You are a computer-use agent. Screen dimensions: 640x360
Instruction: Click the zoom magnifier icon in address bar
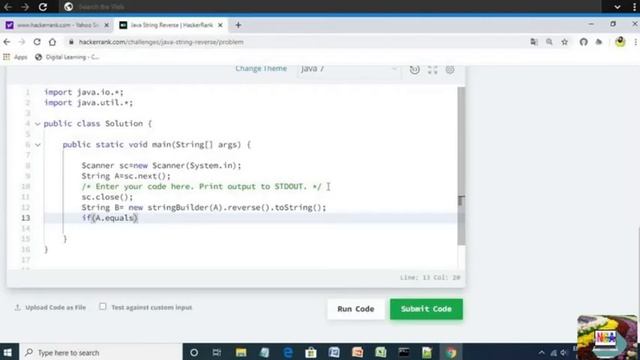pyautogui.click(x=549, y=42)
